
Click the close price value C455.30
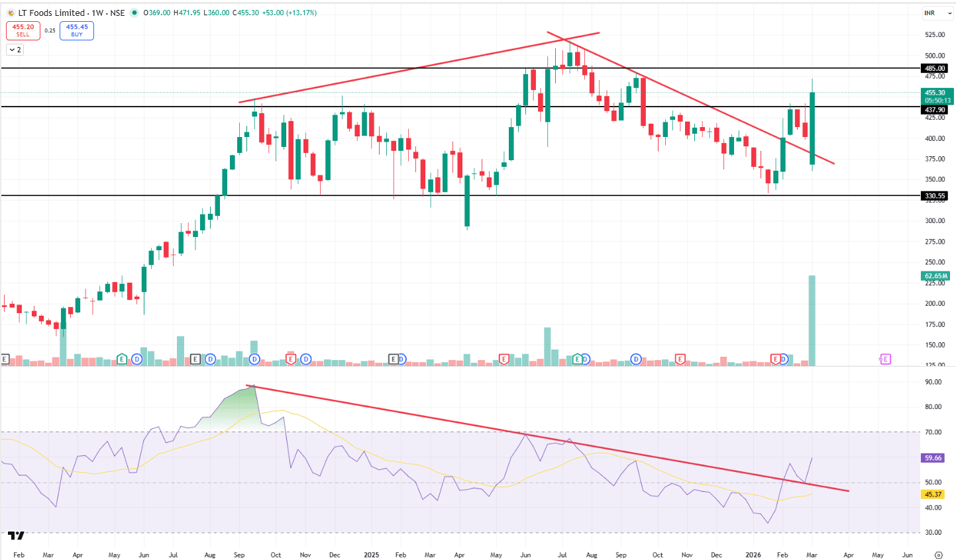coord(246,13)
